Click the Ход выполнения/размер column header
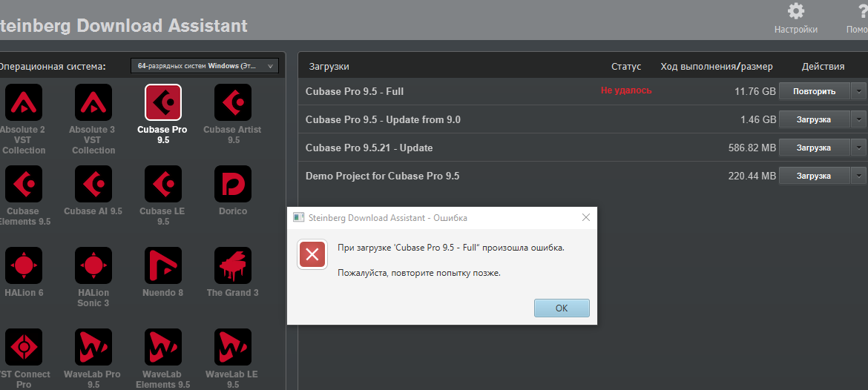 click(717, 67)
